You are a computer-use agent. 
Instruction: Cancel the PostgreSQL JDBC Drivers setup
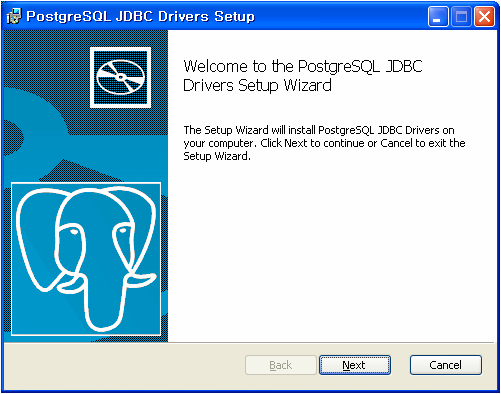[x=446, y=365]
